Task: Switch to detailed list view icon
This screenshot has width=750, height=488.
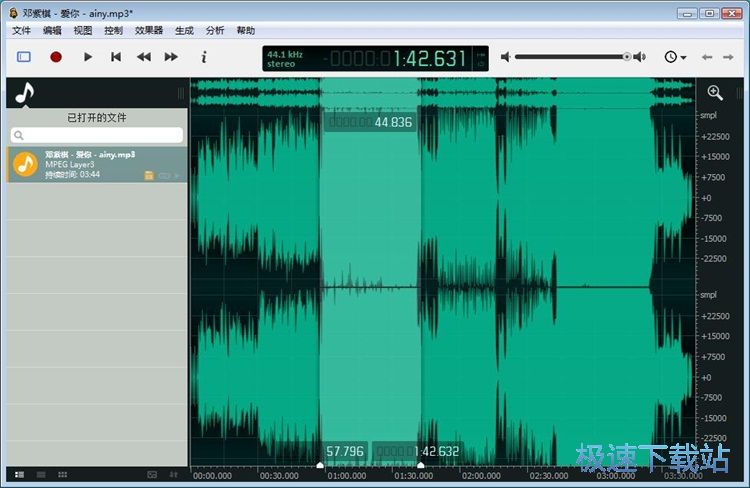Action: point(19,475)
